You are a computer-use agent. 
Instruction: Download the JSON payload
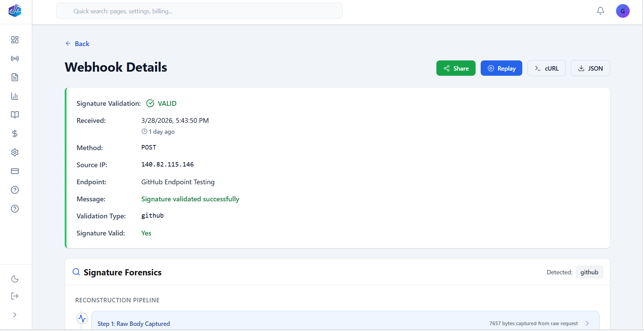[590, 68]
